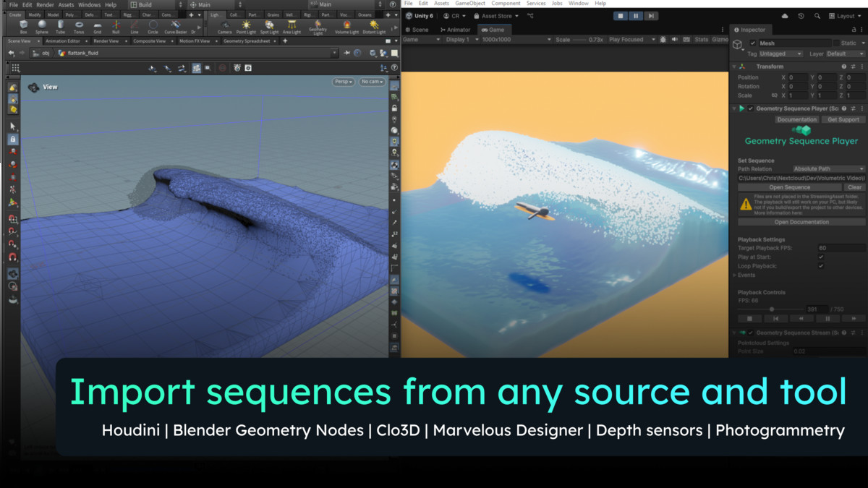Click the Get Support button
868x488 pixels.
(x=843, y=119)
